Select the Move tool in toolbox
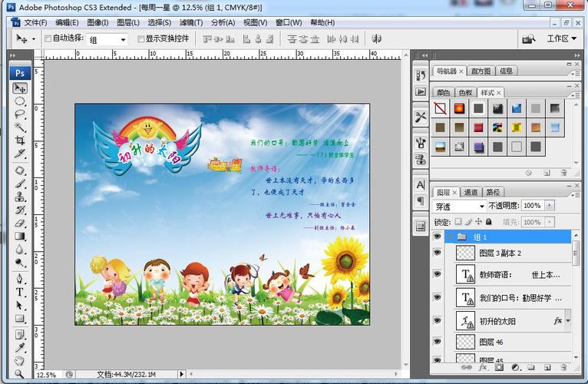 pos(20,88)
